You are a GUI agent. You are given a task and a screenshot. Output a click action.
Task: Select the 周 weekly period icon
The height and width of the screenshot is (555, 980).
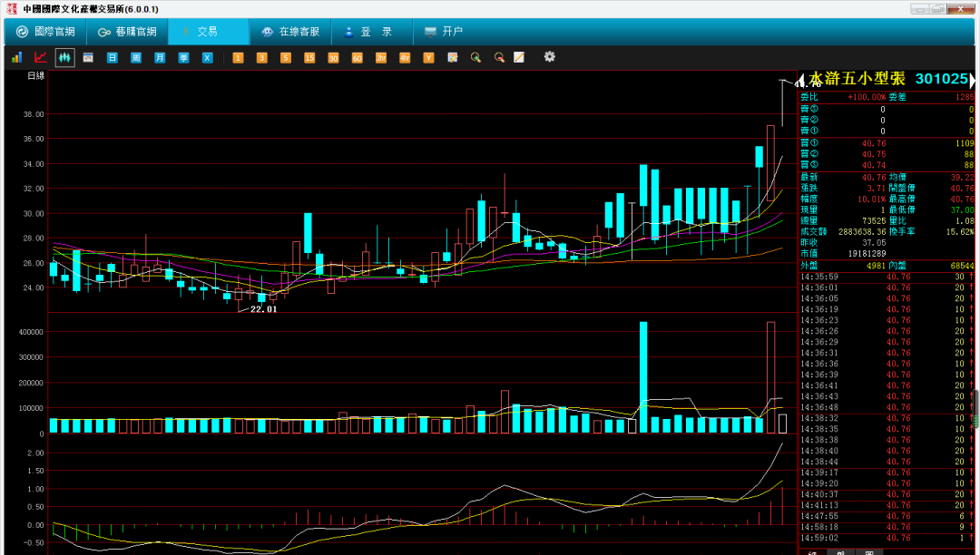click(x=135, y=57)
